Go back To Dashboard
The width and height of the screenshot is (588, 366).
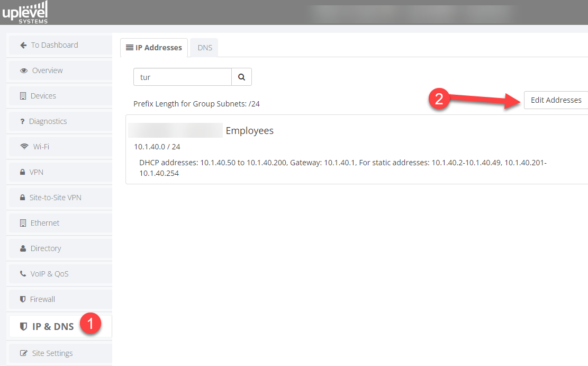click(60, 45)
